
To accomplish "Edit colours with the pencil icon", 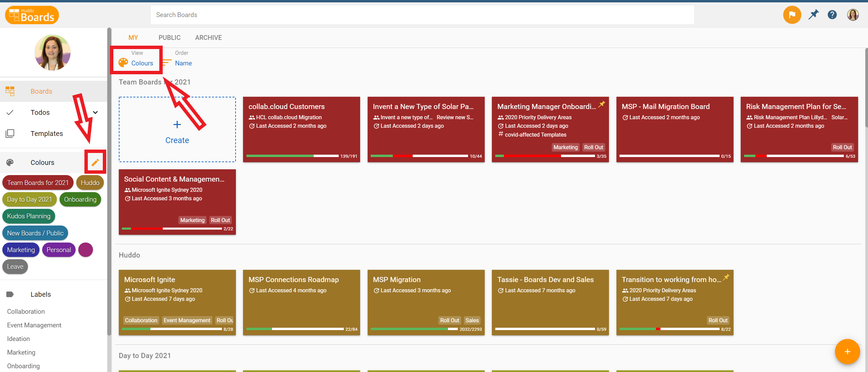I will point(95,162).
